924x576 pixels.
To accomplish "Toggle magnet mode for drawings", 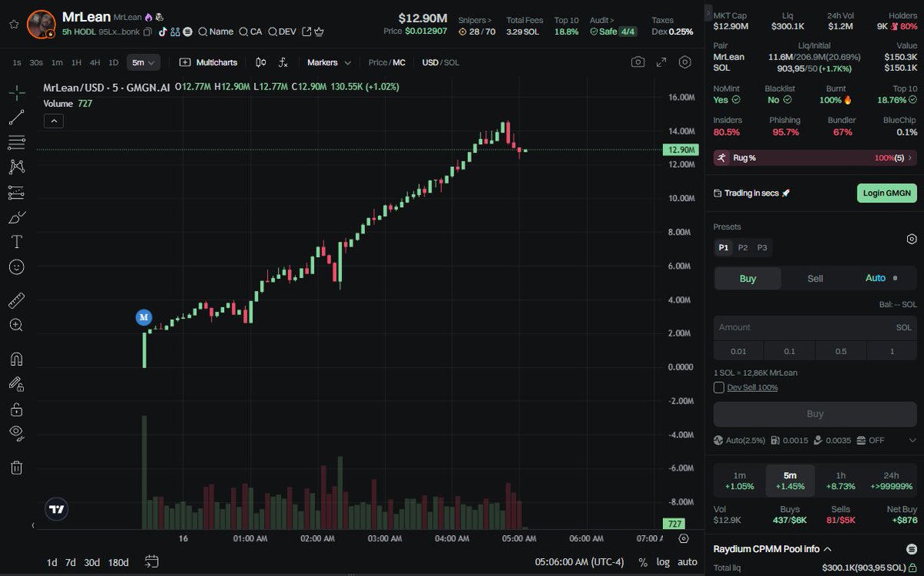I will pyautogui.click(x=17, y=359).
